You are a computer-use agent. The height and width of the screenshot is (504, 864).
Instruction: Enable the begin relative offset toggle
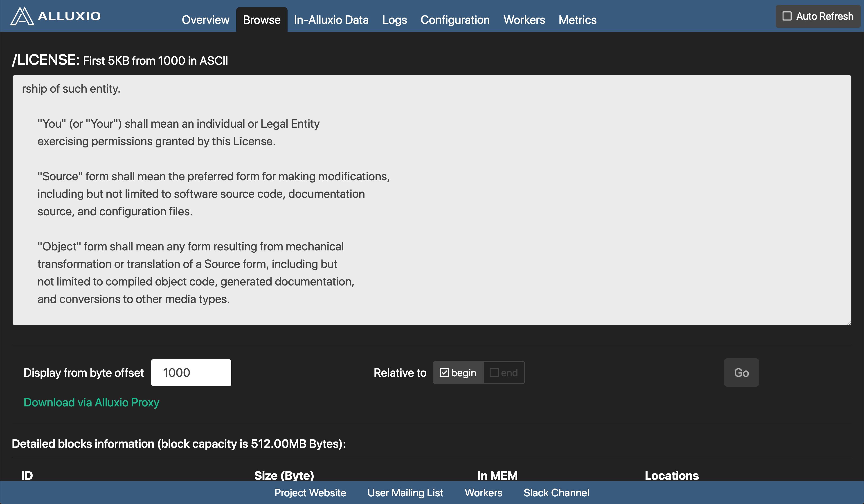(x=457, y=372)
